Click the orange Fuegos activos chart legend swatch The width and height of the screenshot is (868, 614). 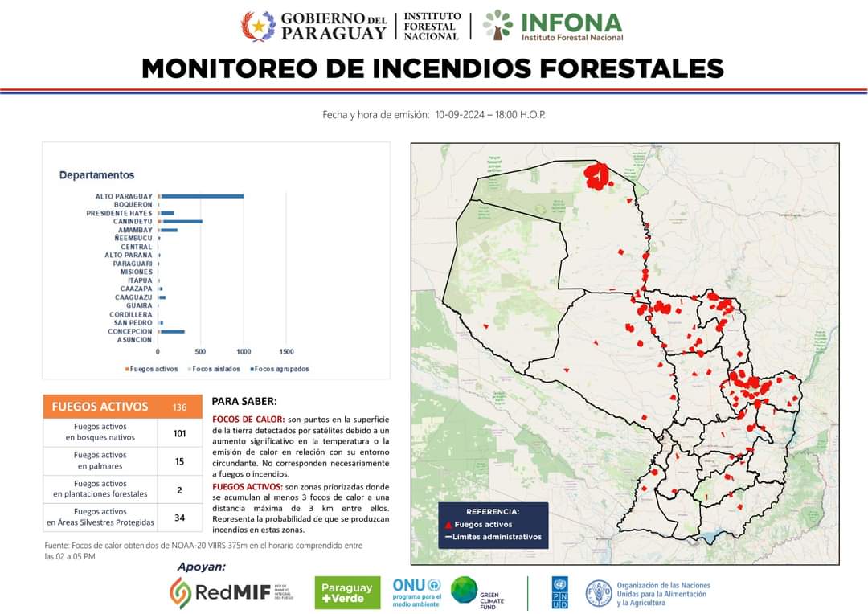tap(127, 370)
